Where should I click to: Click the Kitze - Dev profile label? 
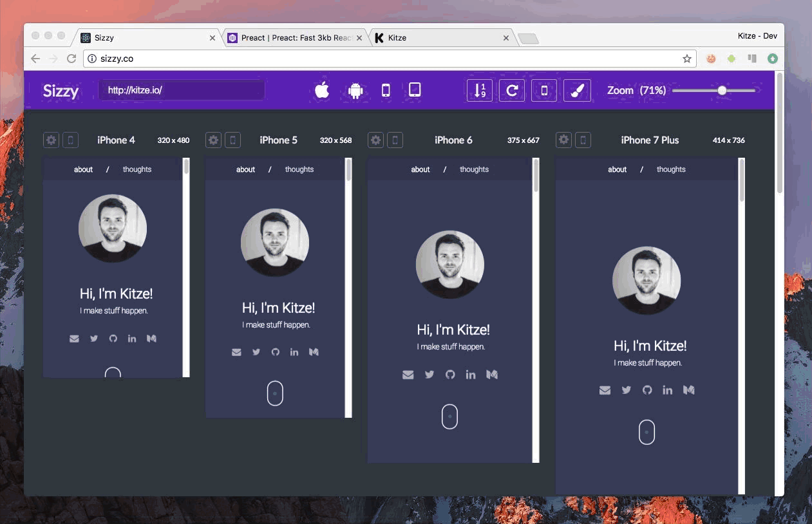coord(757,36)
